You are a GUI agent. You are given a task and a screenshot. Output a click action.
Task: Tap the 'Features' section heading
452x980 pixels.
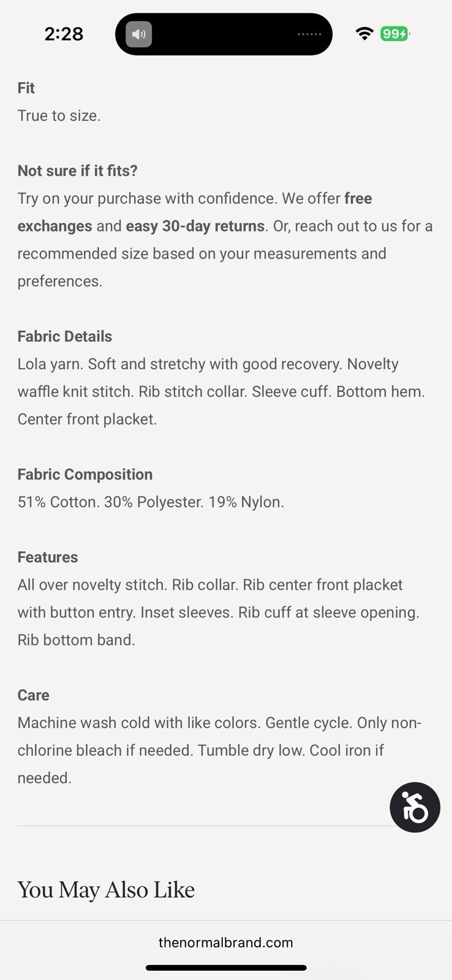47,557
